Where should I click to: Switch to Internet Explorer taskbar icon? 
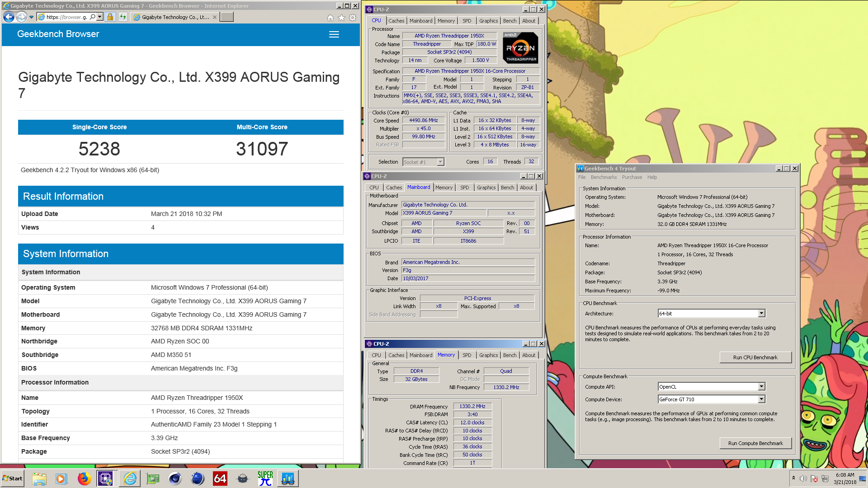(130, 479)
